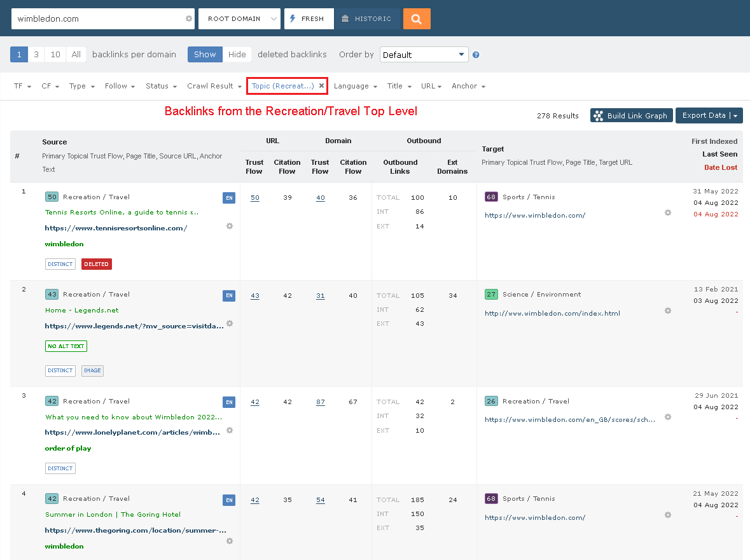The image size is (750, 560).
Task: Open the ROOT DOMAIN dropdown
Action: (239, 18)
